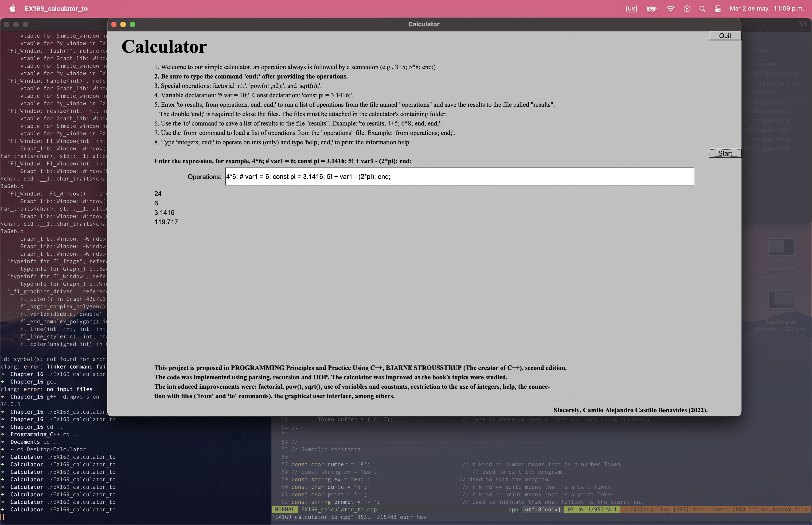
Task: Click code line 59 const string ex
Action: coord(331,479)
